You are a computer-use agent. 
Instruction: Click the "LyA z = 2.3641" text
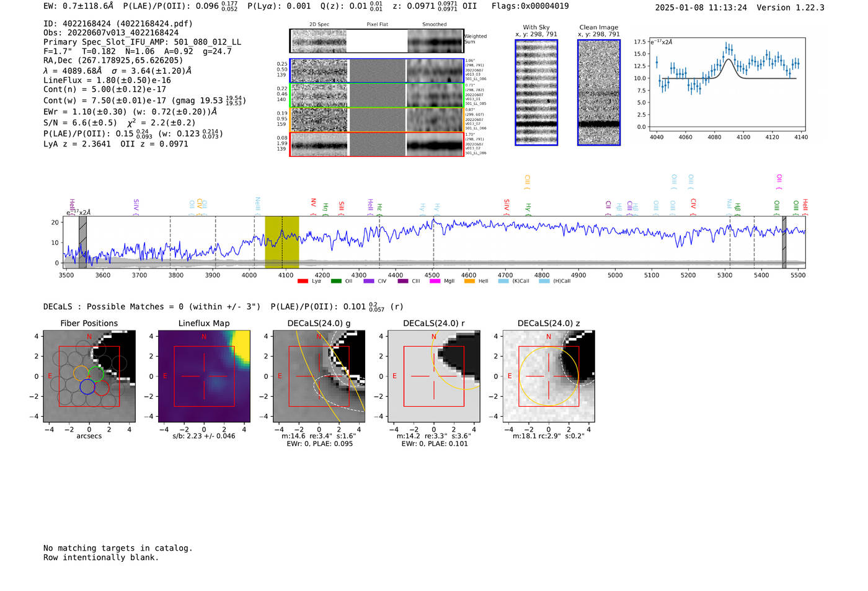click(77, 144)
